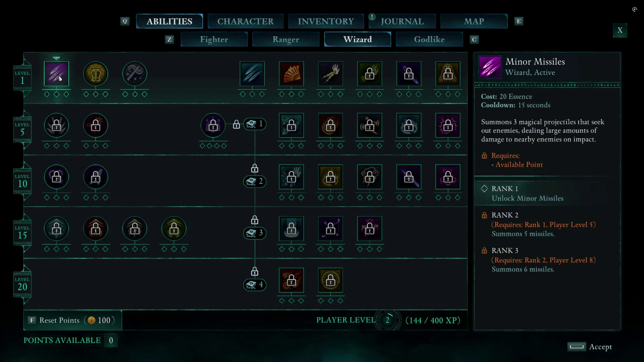The width and height of the screenshot is (644, 362).
Task: Open the Godlike abilities tab
Action: pyautogui.click(x=429, y=40)
